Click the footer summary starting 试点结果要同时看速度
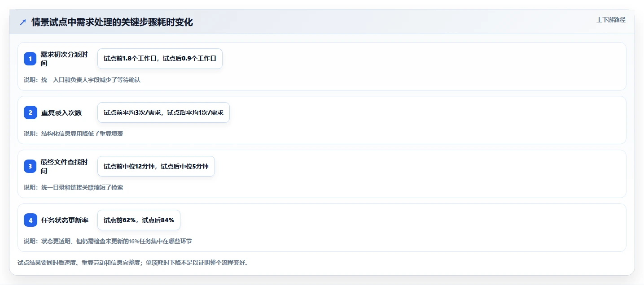644x285 pixels. coord(133,263)
